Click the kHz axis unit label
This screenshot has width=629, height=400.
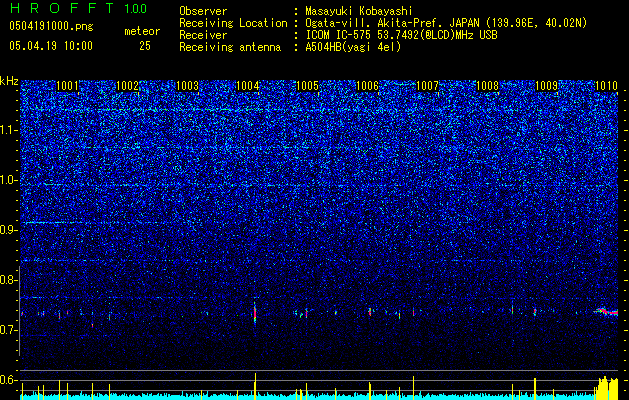(9, 81)
